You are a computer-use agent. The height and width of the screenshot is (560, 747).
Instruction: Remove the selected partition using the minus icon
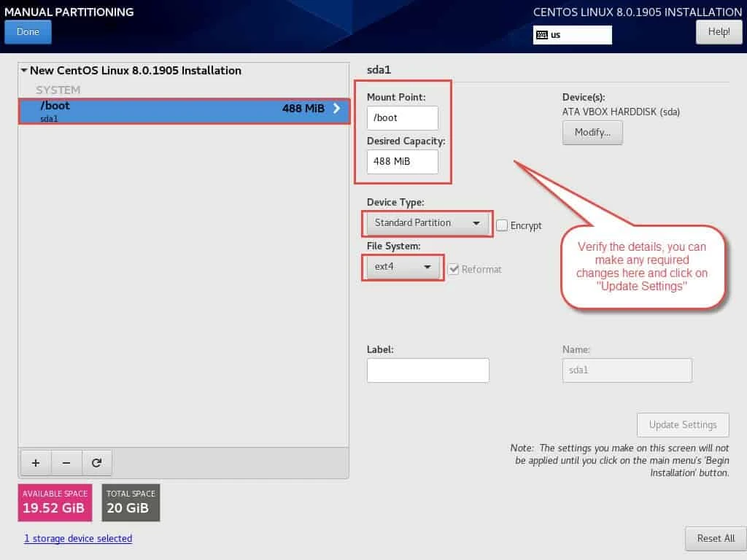[66, 462]
